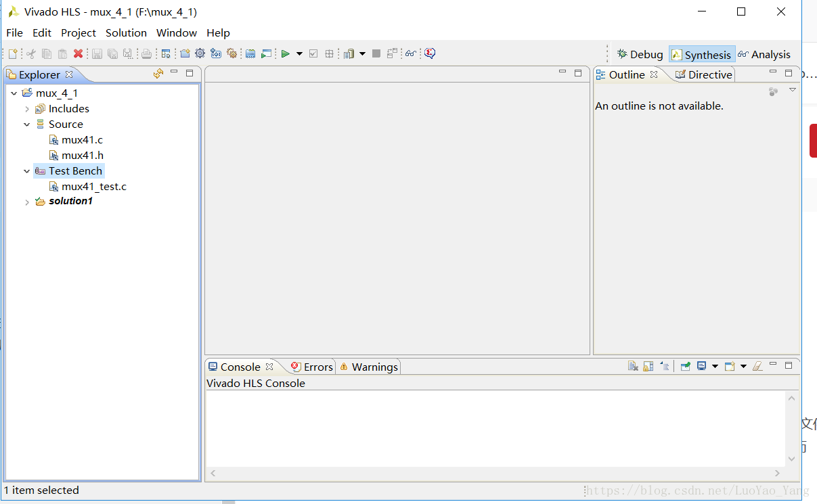
Task: Minimize the Explorer panel
Action: pos(174,72)
